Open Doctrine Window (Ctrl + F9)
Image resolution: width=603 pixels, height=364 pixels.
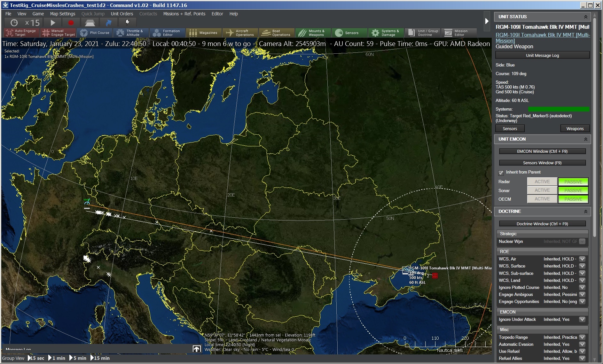click(542, 224)
